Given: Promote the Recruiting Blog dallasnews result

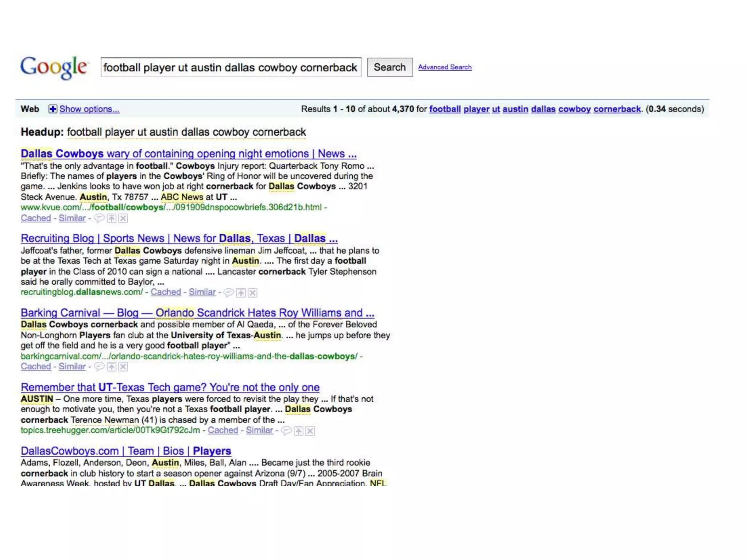Looking at the screenshot, I should point(241,292).
